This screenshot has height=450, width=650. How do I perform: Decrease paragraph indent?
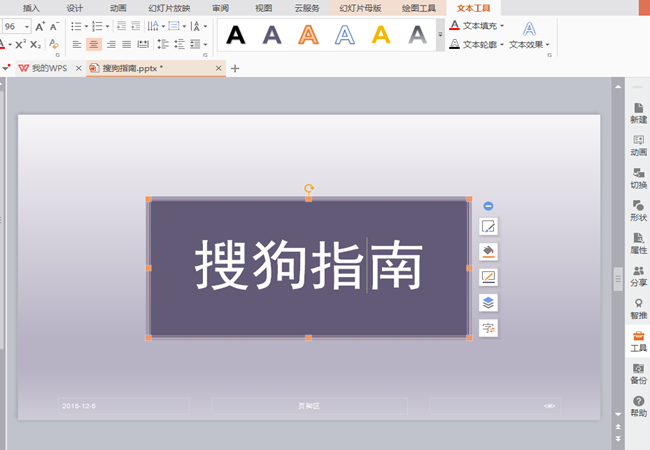coord(121,26)
